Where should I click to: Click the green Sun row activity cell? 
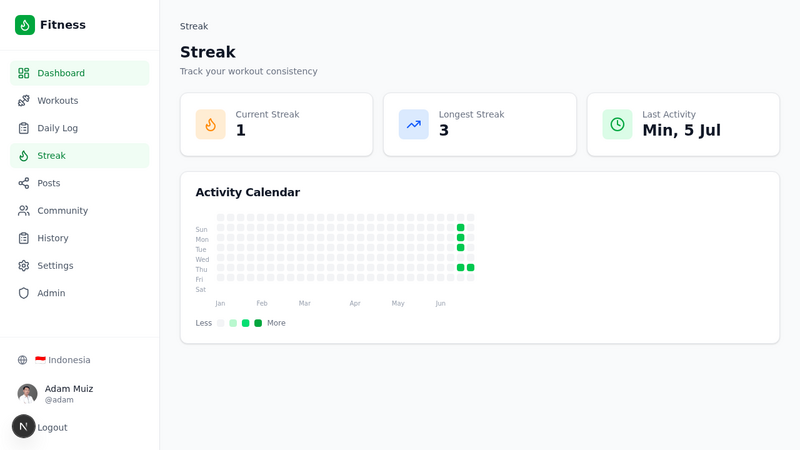pos(460,228)
